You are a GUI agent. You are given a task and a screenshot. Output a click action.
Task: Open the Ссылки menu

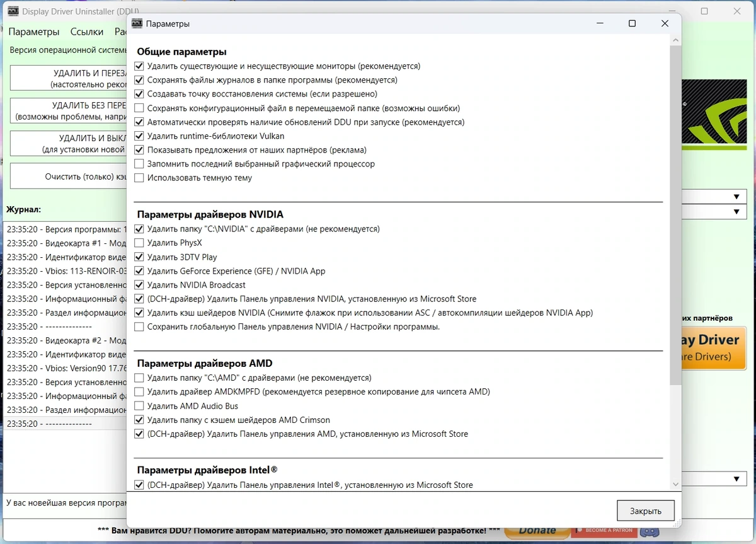point(87,32)
